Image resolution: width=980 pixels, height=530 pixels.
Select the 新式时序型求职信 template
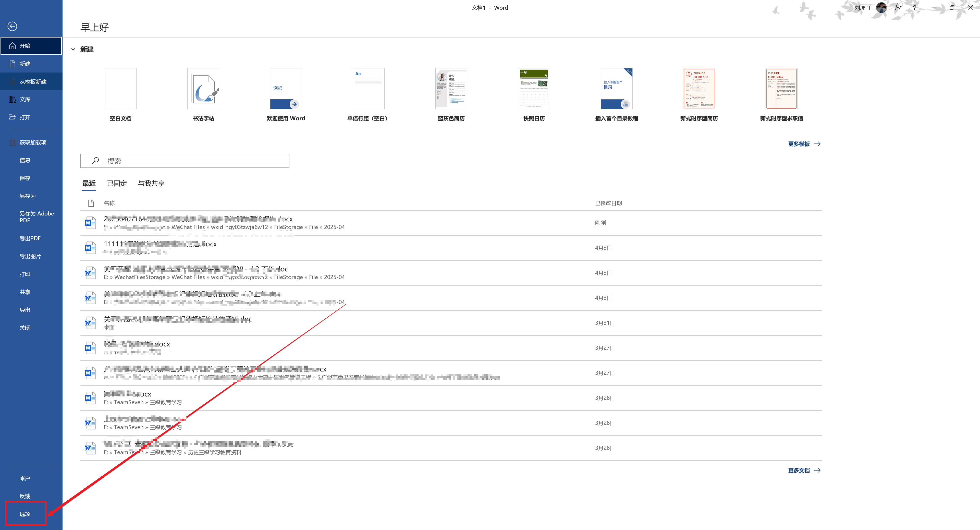781,95
